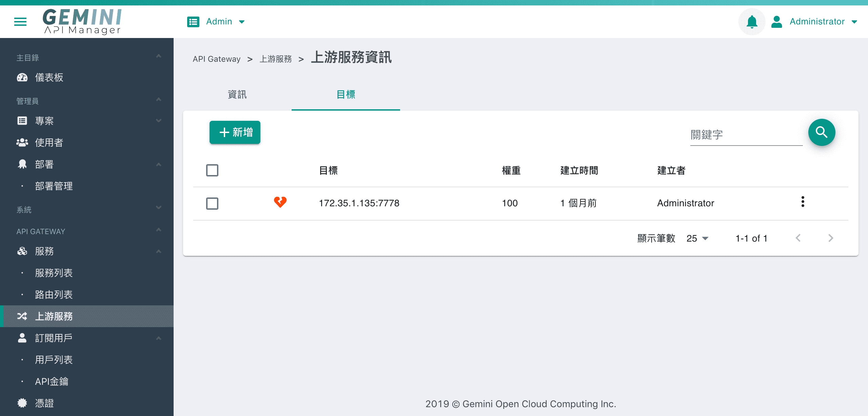The width and height of the screenshot is (868, 416).
Task: Click the 1 個月前 created time cell
Action: [578, 203]
